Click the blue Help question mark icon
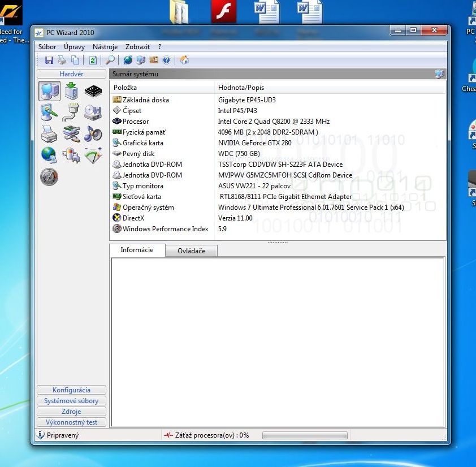This screenshot has width=476, height=467. [x=166, y=60]
